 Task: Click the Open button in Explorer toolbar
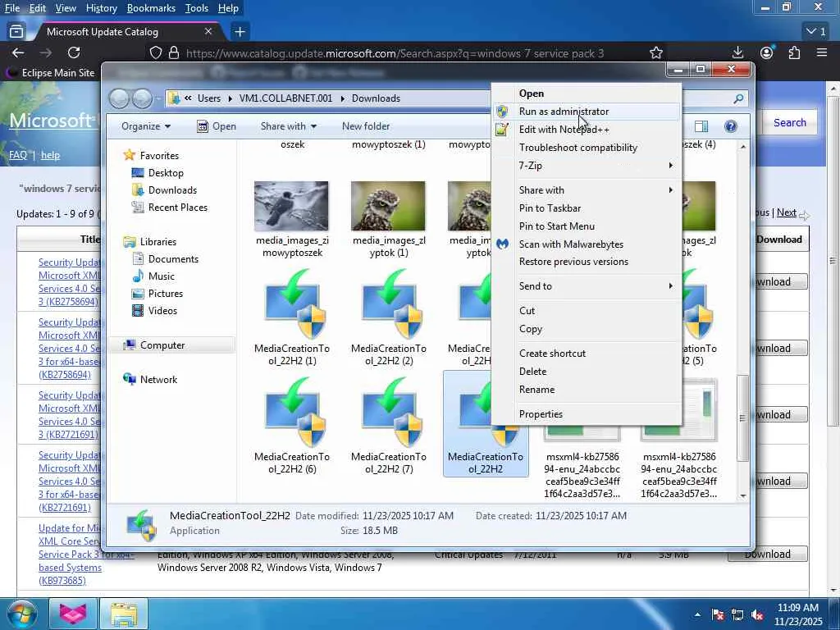(x=217, y=126)
